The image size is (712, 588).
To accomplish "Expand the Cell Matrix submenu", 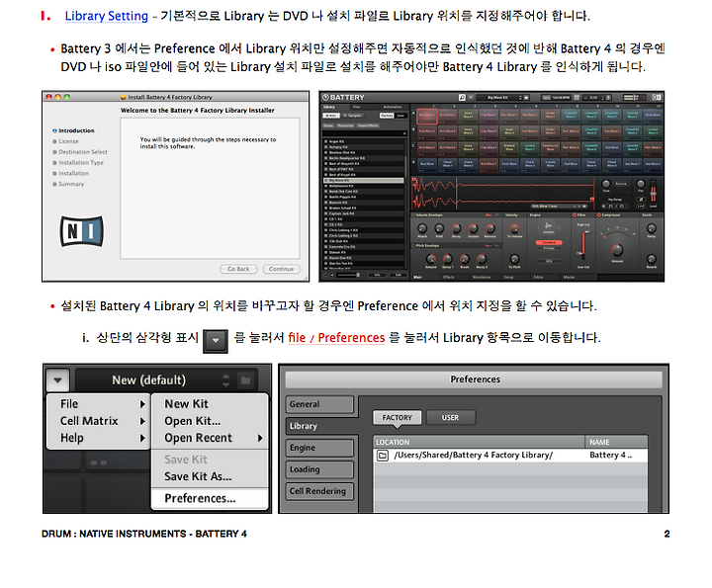I will [x=98, y=421].
